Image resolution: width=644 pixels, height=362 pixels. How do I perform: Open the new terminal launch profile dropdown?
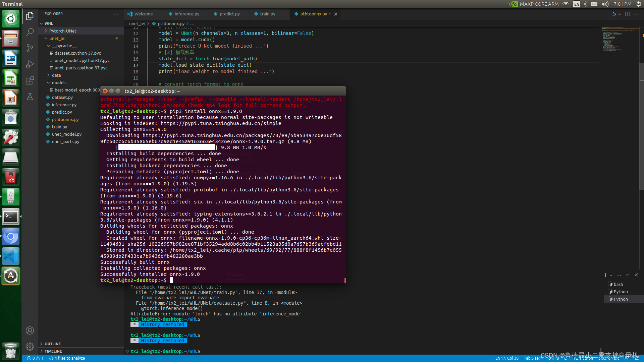click(x=611, y=275)
